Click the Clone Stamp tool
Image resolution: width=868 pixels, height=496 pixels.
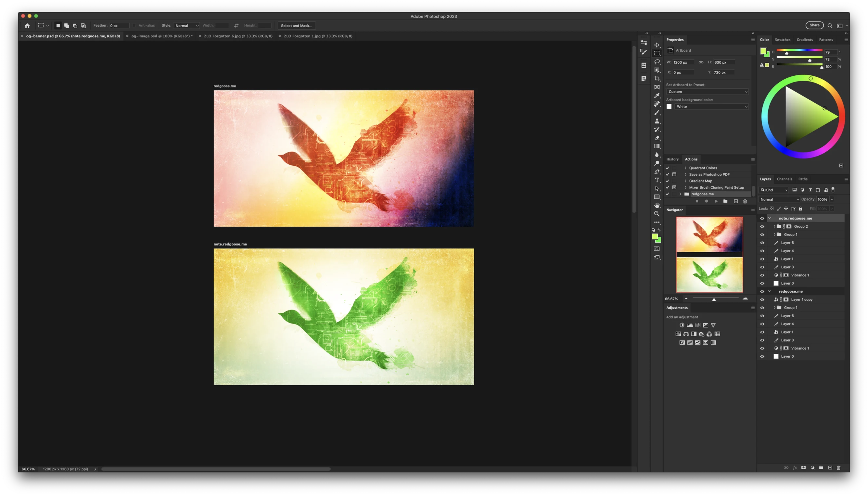pyautogui.click(x=657, y=121)
